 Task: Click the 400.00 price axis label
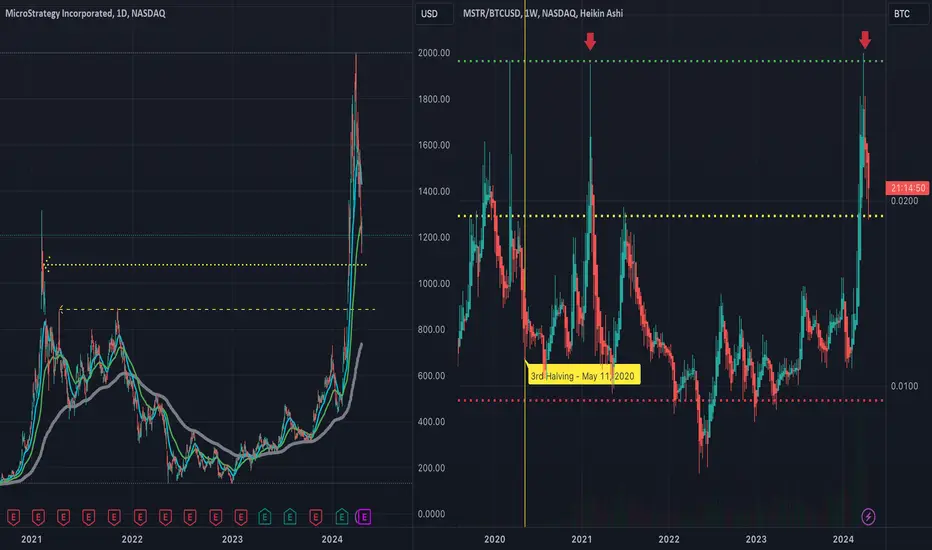[x=432, y=422]
